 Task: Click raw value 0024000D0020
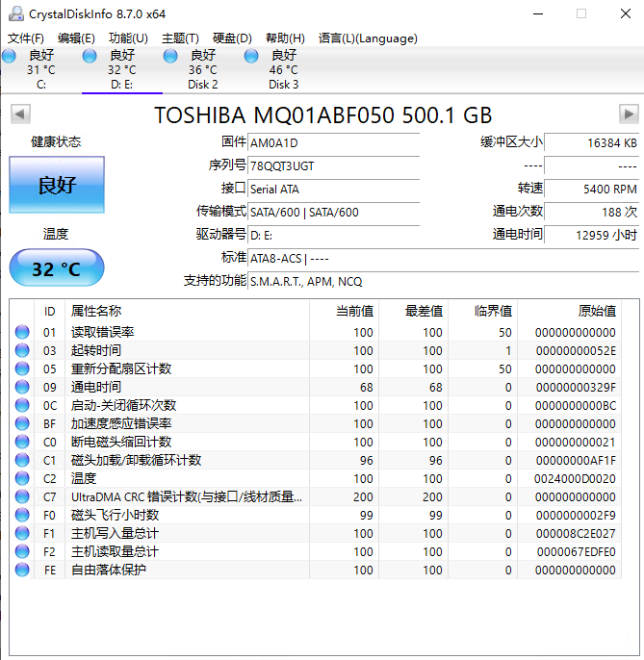click(575, 479)
